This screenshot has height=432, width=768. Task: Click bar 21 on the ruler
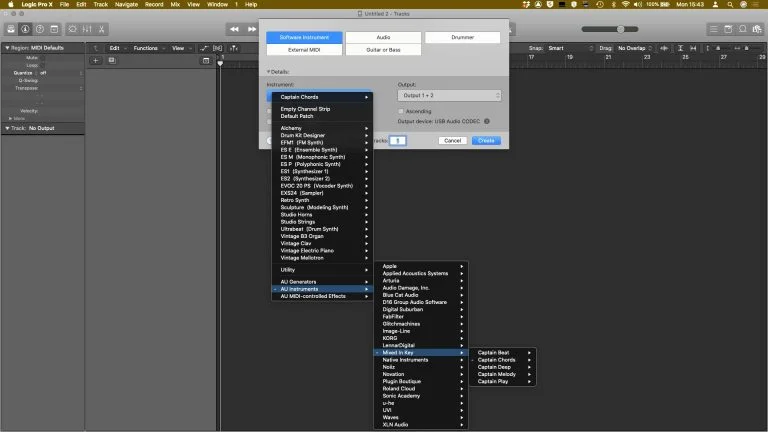pos(608,57)
